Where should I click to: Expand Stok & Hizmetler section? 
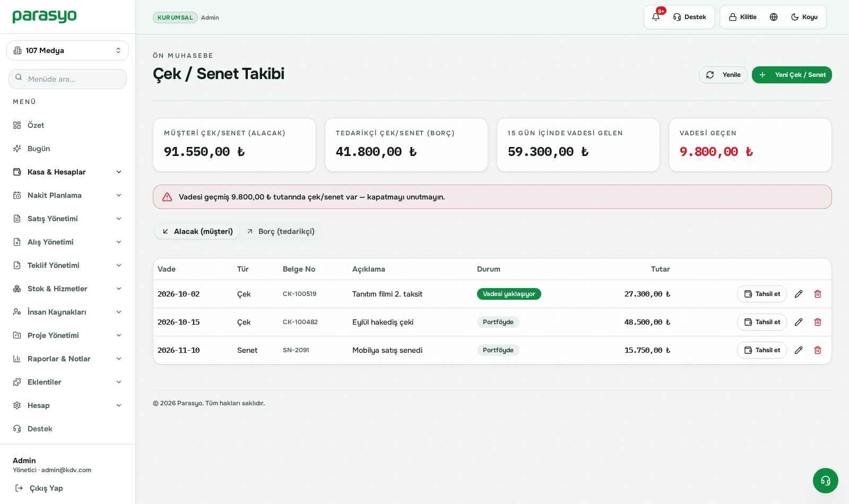click(68, 289)
